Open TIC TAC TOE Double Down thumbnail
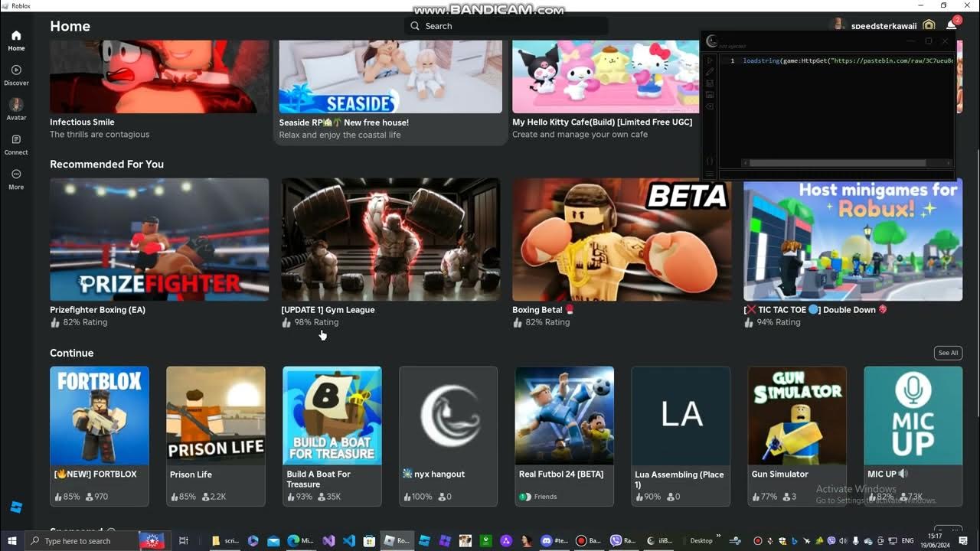Screen dimensions: 980x551 (853, 240)
